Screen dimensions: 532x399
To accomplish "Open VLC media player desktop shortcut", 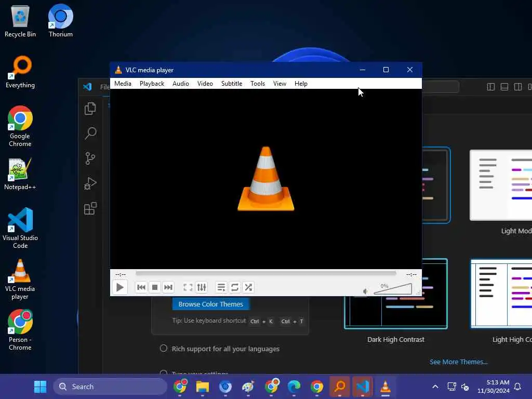I will 20,279.
